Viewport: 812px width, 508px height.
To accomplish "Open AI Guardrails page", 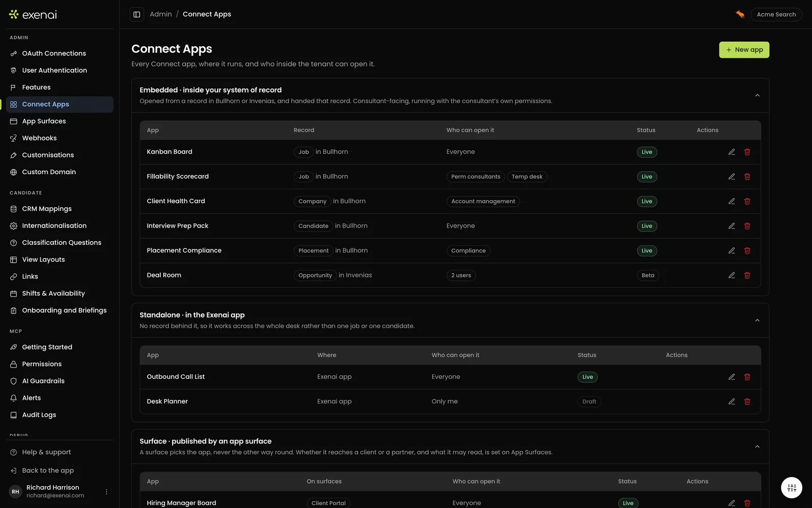I will [x=60, y=381].
